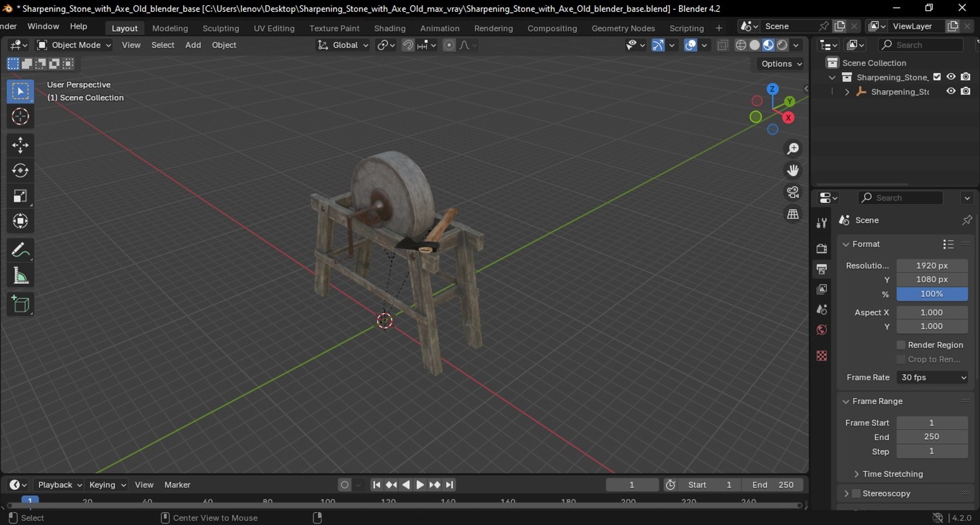Screen dimensions: 980x525
Task: Open the Add menu in viewport header
Action: point(193,45)
